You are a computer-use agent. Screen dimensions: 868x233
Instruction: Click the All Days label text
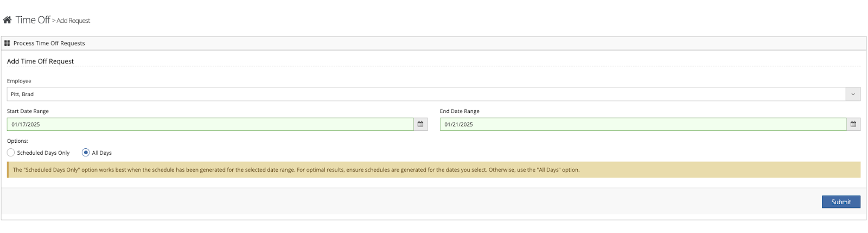pos(102,153)
